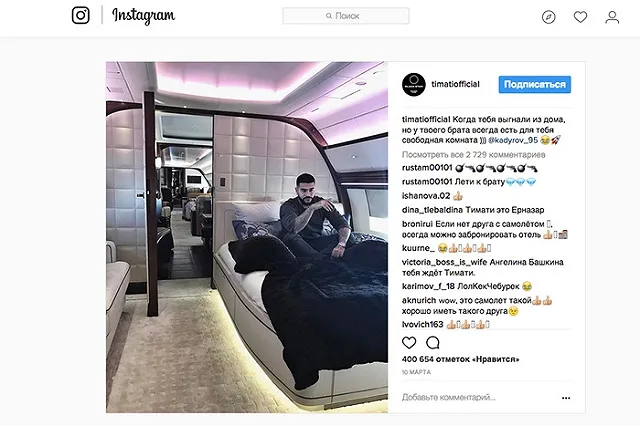
Task: Click the timatiofficial profile avatar
Action: coord(414,84)
